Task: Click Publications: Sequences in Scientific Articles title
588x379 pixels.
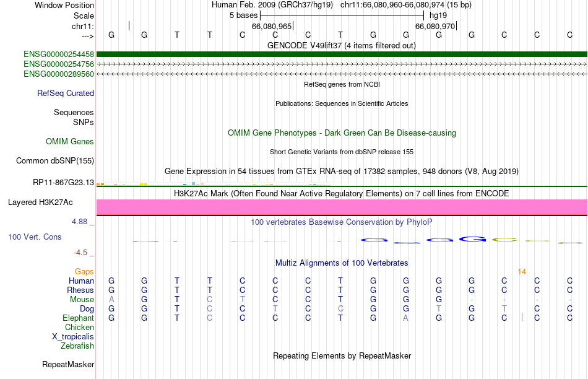Action: [x=342, y=103]
